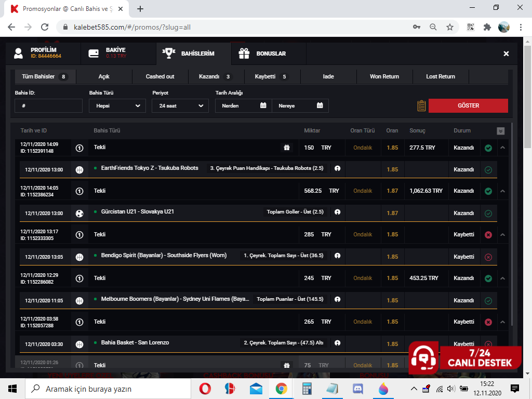Viewport: 532px width, 399px height.
Task: Click info icon on Melbourne Boomers row
Action: [337, 299]
